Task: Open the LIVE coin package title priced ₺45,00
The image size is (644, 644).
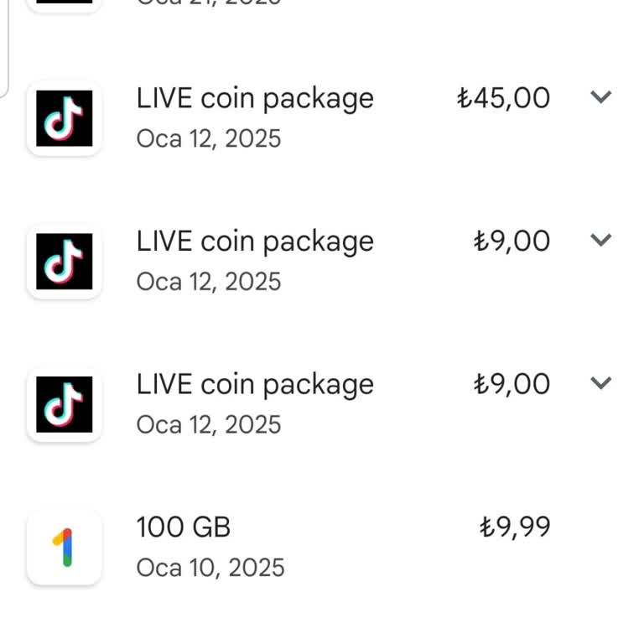Action: (x=255, y=98)
